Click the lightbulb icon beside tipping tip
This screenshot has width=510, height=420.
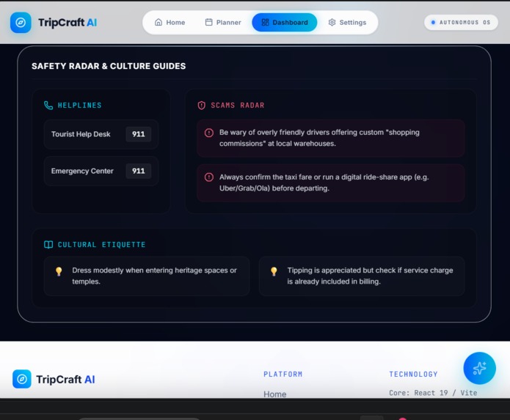pyautogui.click(x=274, y=271)
